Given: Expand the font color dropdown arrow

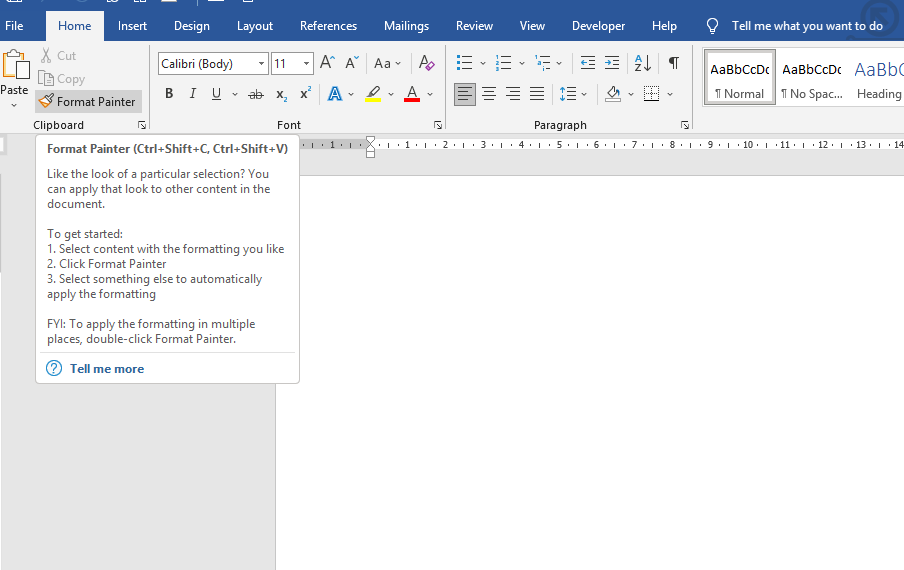Looking at the screenshot, I should point(430,95).
